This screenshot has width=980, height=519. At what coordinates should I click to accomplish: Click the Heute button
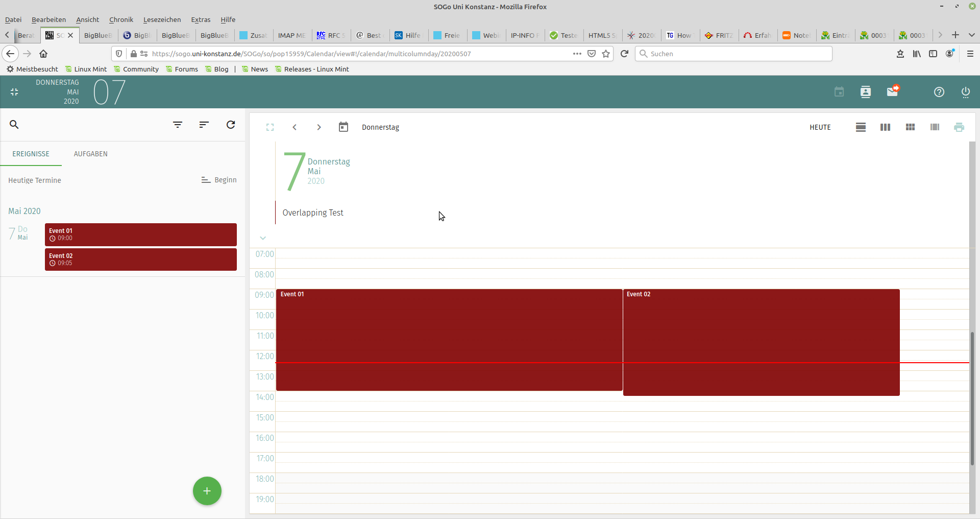820,127
